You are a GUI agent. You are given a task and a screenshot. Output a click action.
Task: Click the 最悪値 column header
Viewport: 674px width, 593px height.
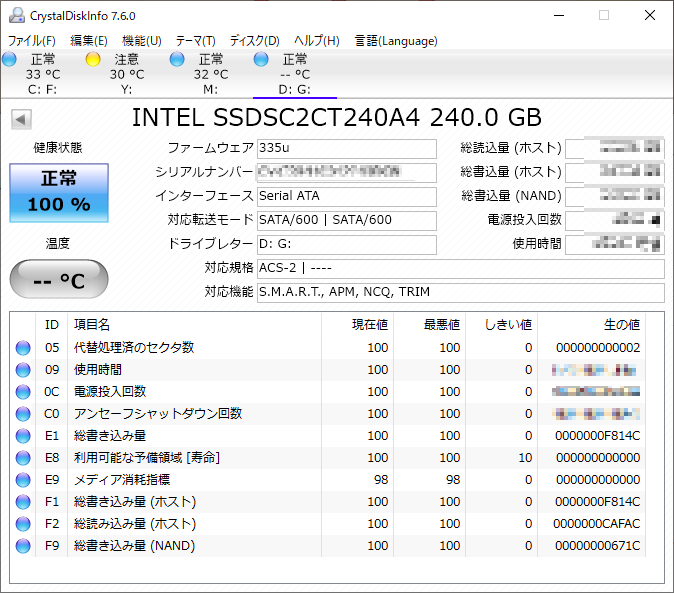(429, 325)
